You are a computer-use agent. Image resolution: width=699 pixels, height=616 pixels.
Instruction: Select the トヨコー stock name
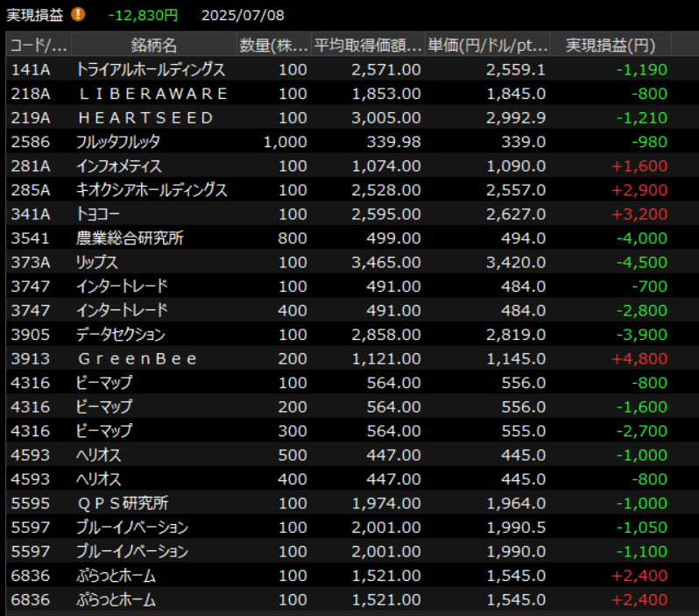pyautogui.click(x=98, y=214)
